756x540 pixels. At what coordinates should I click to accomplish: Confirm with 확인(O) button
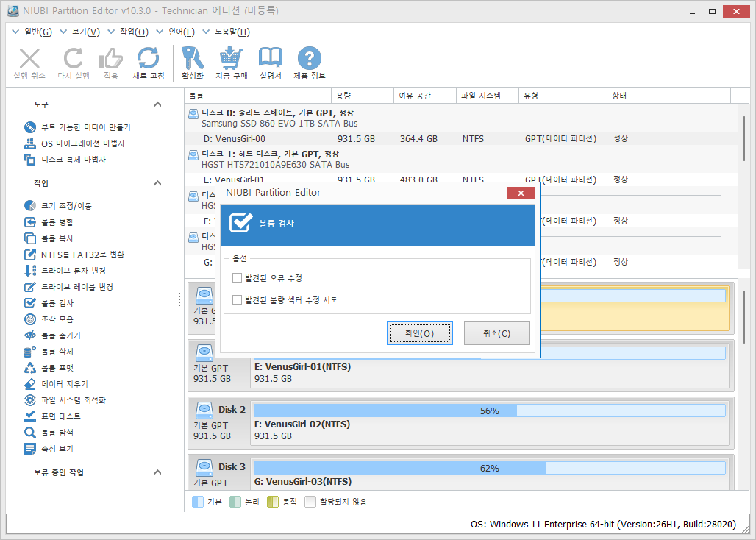pos(419,333)
